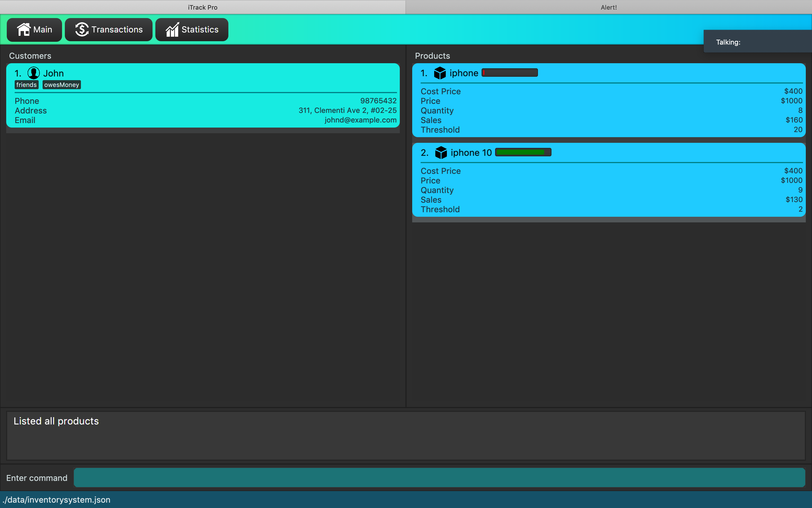Click the Products panel heading
The width and height of the screenshot is (812, 508).
point(432,56)
